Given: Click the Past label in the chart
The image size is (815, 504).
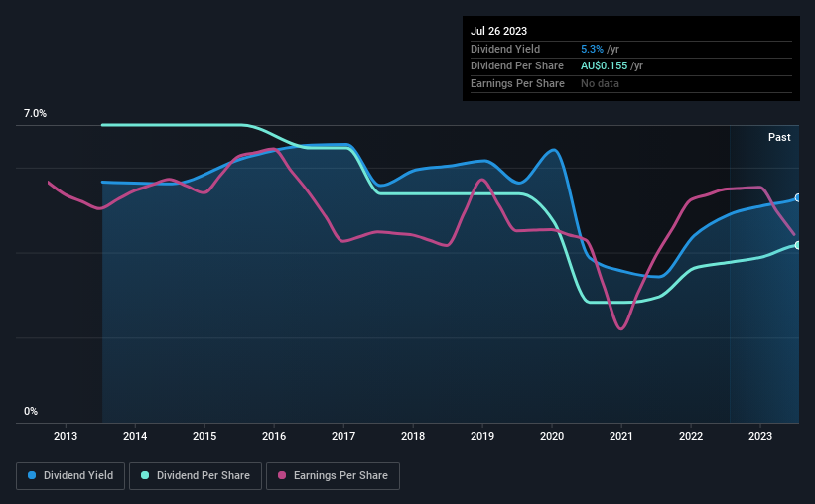Looking at the screenshot, I should point(779,137).
